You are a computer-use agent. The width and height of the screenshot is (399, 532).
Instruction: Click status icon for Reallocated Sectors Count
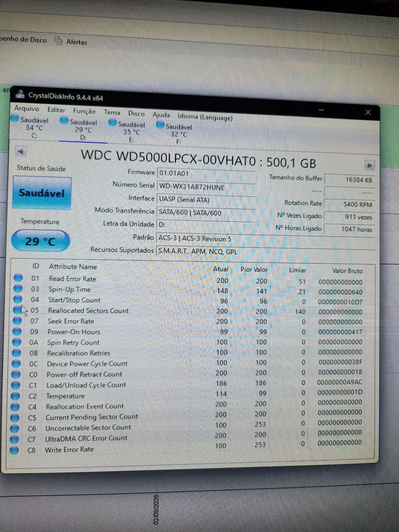point(17,310)
